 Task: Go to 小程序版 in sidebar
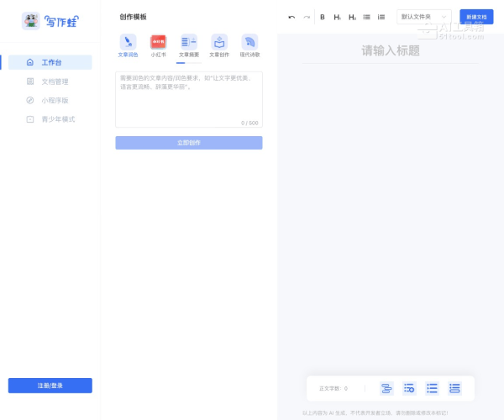click(x=55, y=100)
